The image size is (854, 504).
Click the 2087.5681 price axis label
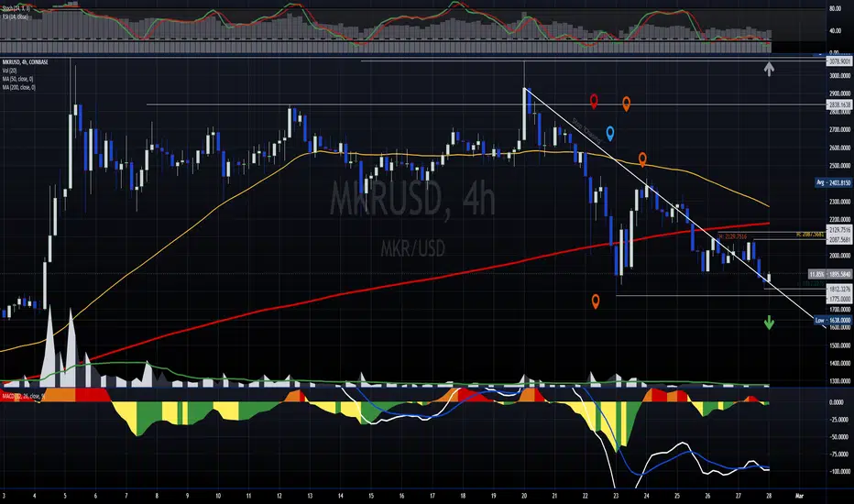coord(839,240)
